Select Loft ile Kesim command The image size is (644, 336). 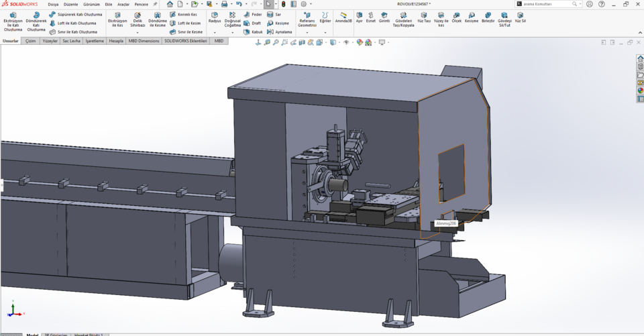click(x=185, y=23)
